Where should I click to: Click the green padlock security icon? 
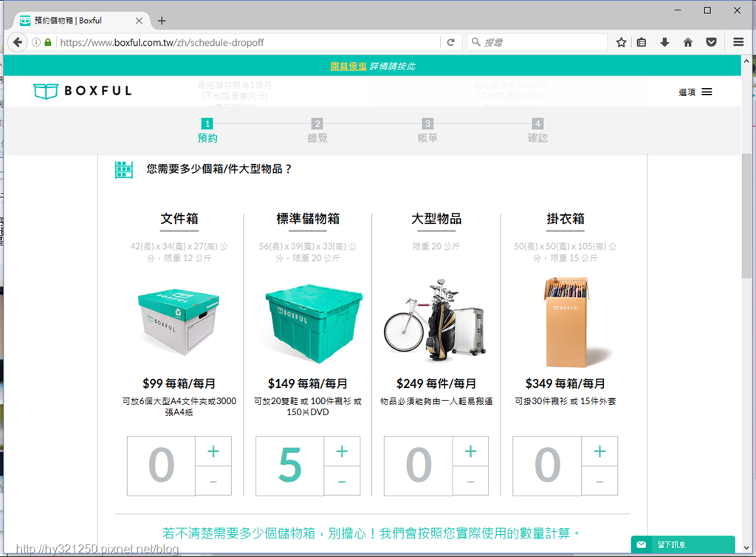click(x=48, y=42)
